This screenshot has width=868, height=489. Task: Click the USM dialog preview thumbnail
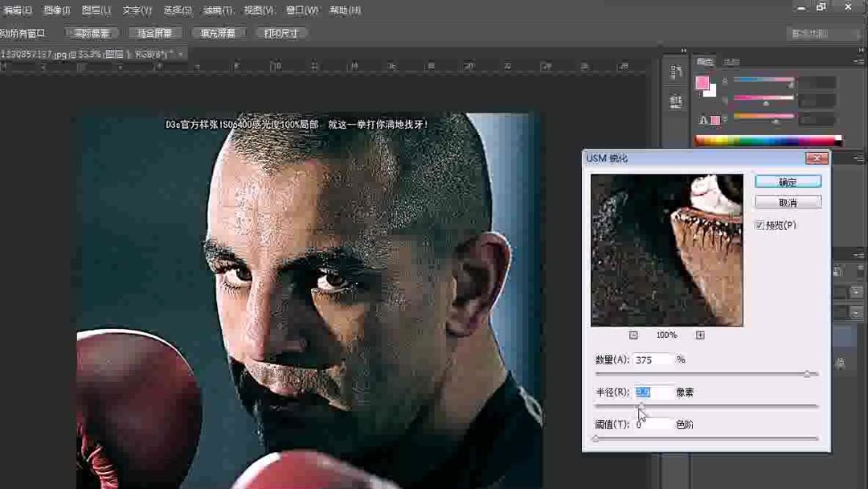pyautogui.click(x=665, y=249)
